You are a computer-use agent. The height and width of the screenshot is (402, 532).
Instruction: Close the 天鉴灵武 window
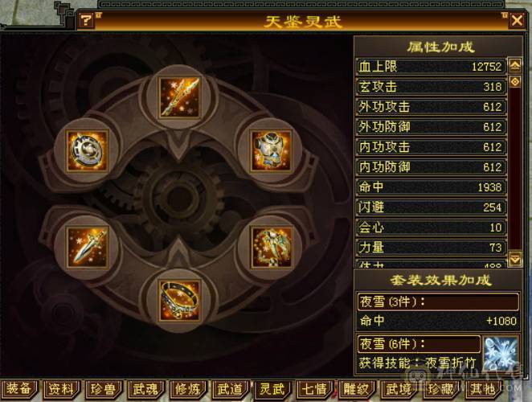[517, 21]
